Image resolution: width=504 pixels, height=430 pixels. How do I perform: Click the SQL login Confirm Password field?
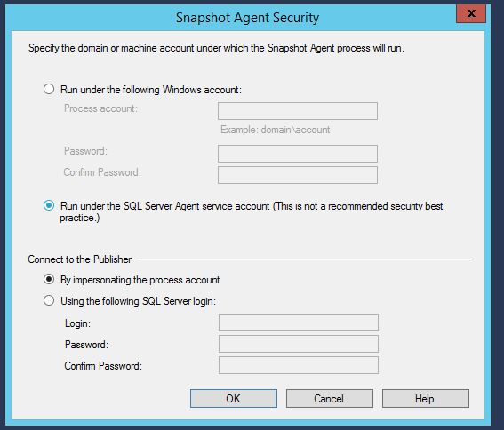click(299, 365)
